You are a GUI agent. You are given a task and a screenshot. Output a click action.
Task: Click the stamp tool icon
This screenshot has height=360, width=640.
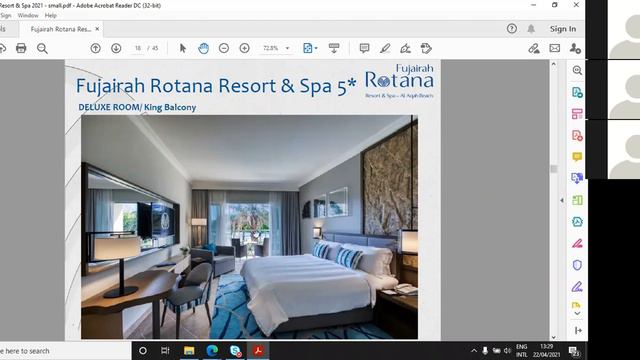[x=426, y=48]
